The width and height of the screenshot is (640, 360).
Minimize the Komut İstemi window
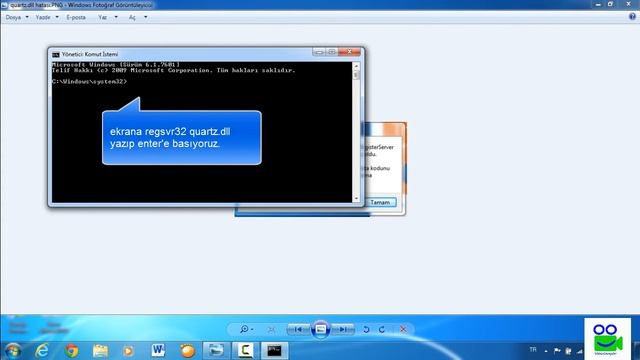click(x=319, y=52)
